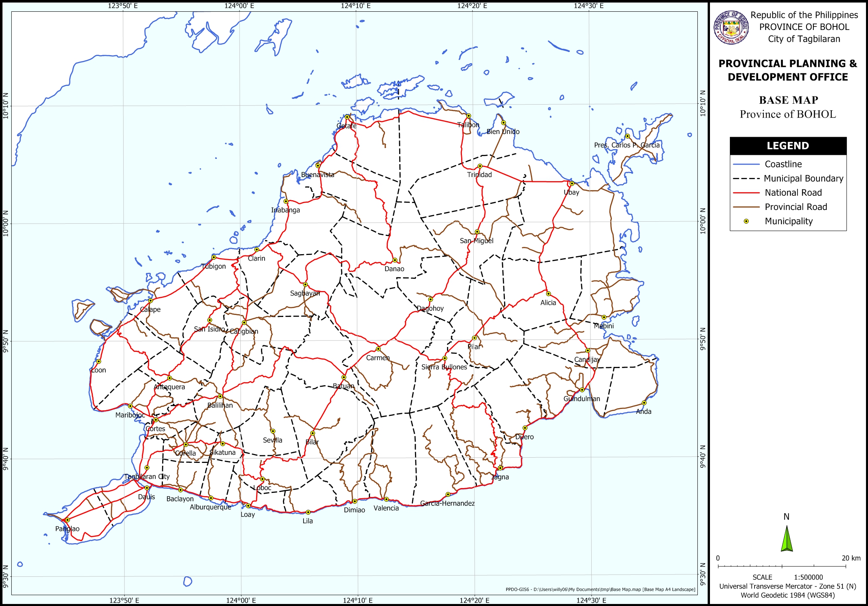Click the Batuan town label
The width and height of the screenshot is (868, 606).
(x=343, y=386)
